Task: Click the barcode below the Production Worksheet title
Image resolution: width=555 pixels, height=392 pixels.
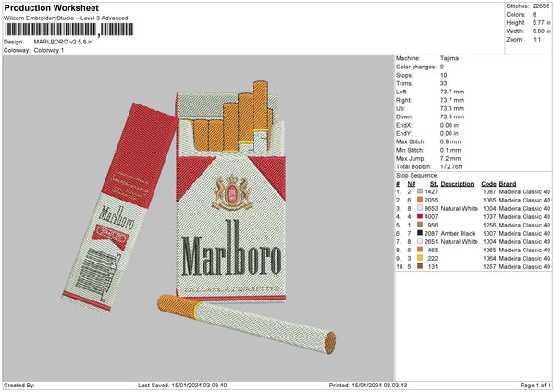Action: tap(69, 30)
